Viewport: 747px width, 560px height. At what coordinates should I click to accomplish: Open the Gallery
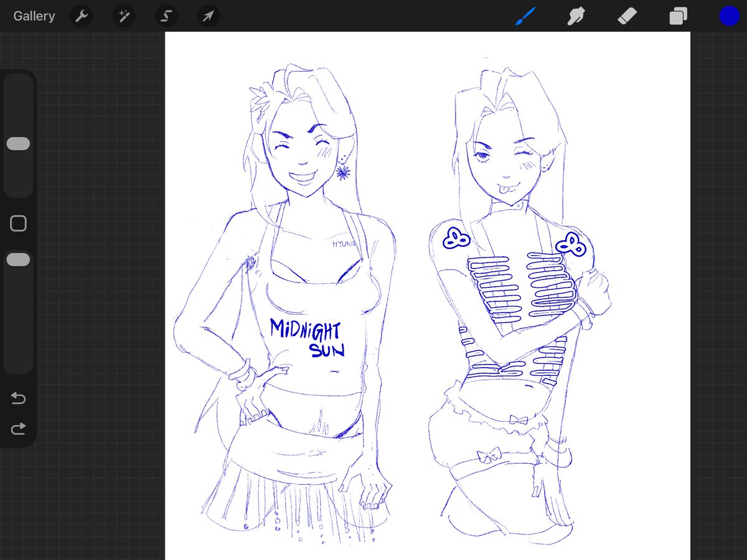[x=34, y=16]
